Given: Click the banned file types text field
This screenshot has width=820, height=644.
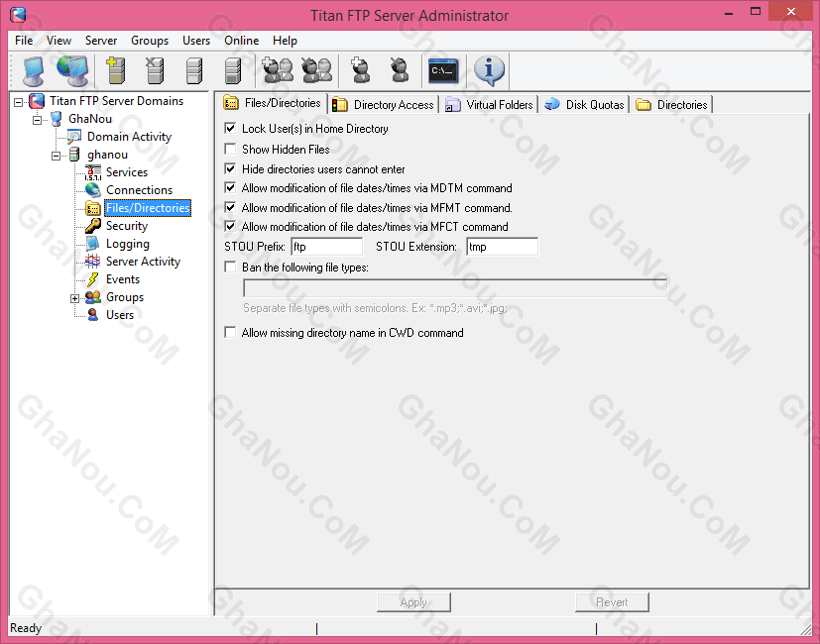Looking at the screenshot, I should [x=455, y=287].
